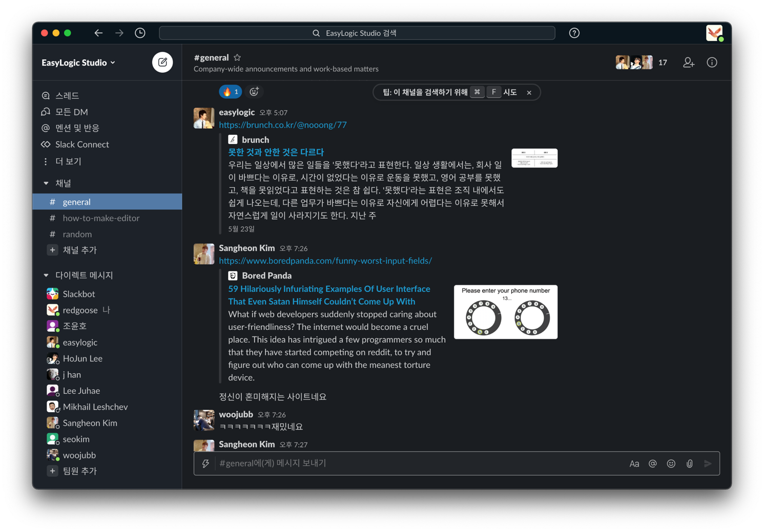Open 스레드 in the sidebar
The height and width of the screenshot is (532, 764).
click(107, 96)
